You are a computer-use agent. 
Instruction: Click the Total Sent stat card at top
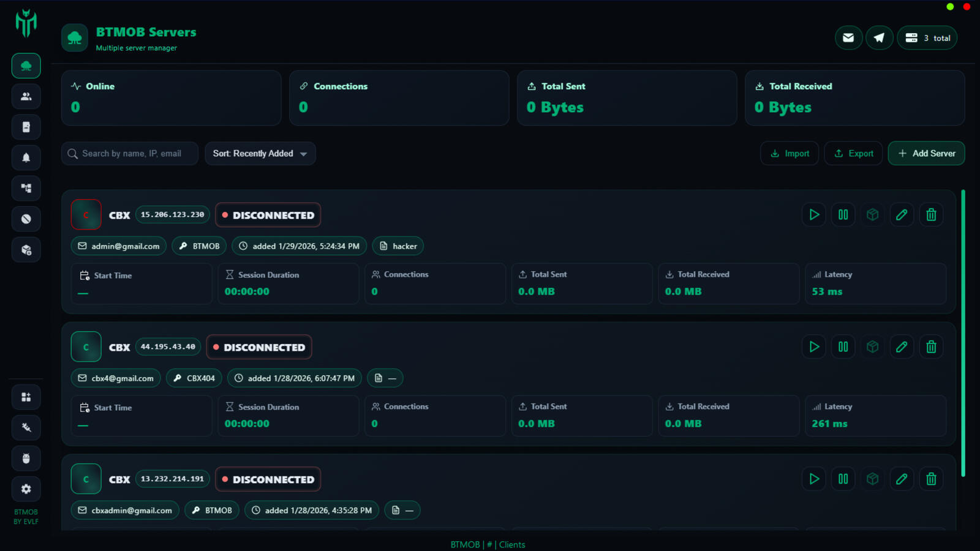[627, 98]
